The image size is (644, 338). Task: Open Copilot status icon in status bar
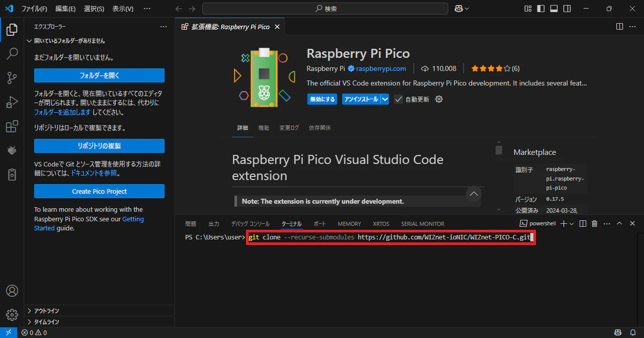tap(618, 332)
